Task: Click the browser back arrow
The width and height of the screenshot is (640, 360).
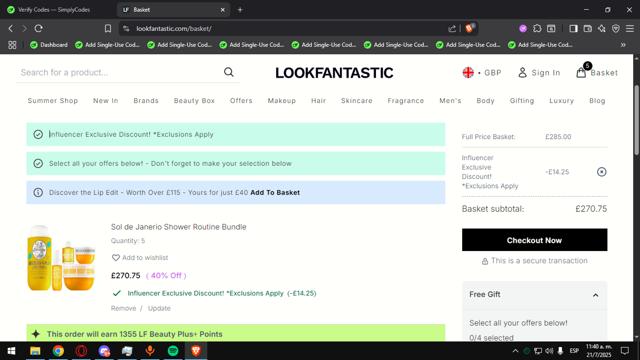Action: 11,28
